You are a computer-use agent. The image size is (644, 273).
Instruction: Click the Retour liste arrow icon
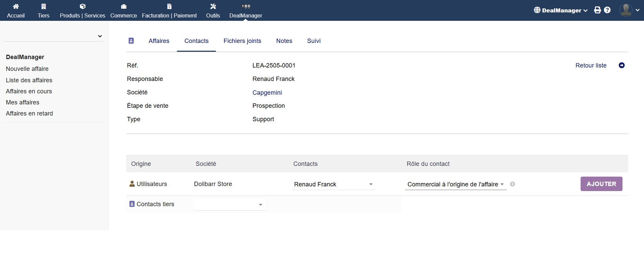click(x=622, y=65)
